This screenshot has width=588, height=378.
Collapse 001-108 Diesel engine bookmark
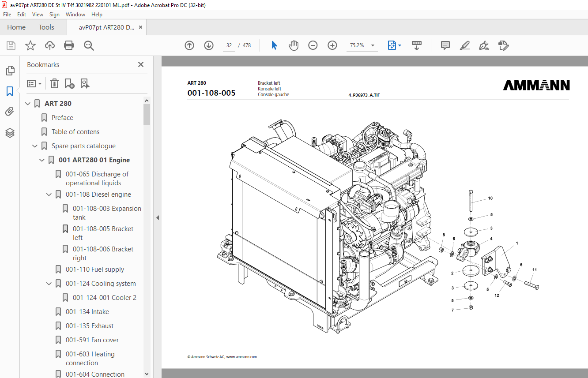pyautogui.click(x=49, y=195)
